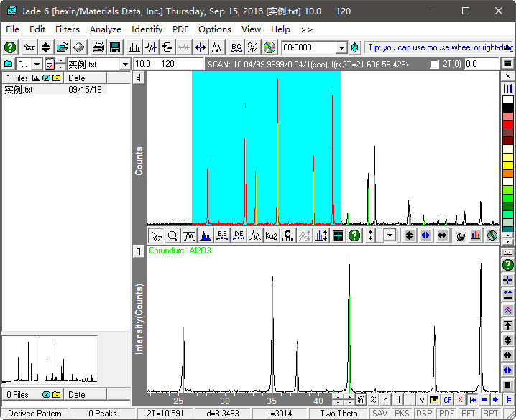Viewport: 516px width, 420px height.
Task: Click the pink double chevron up icon in right sidebar
Action: [x=507, y=310]
